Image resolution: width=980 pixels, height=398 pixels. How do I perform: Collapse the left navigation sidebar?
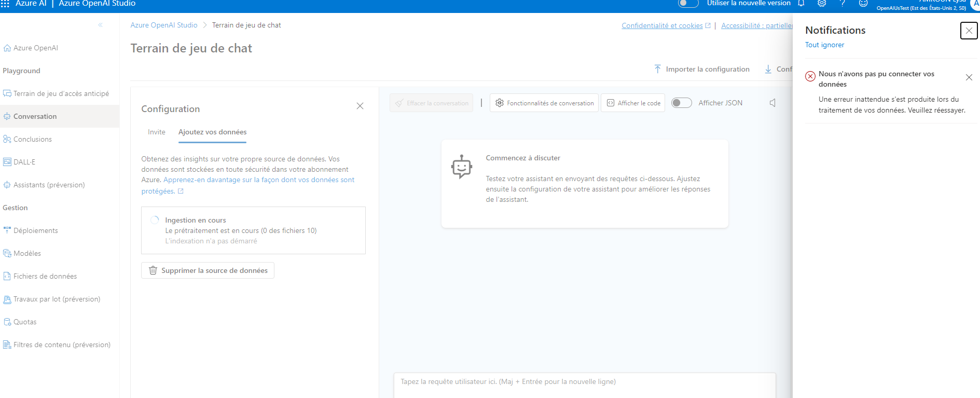[101, 25]
